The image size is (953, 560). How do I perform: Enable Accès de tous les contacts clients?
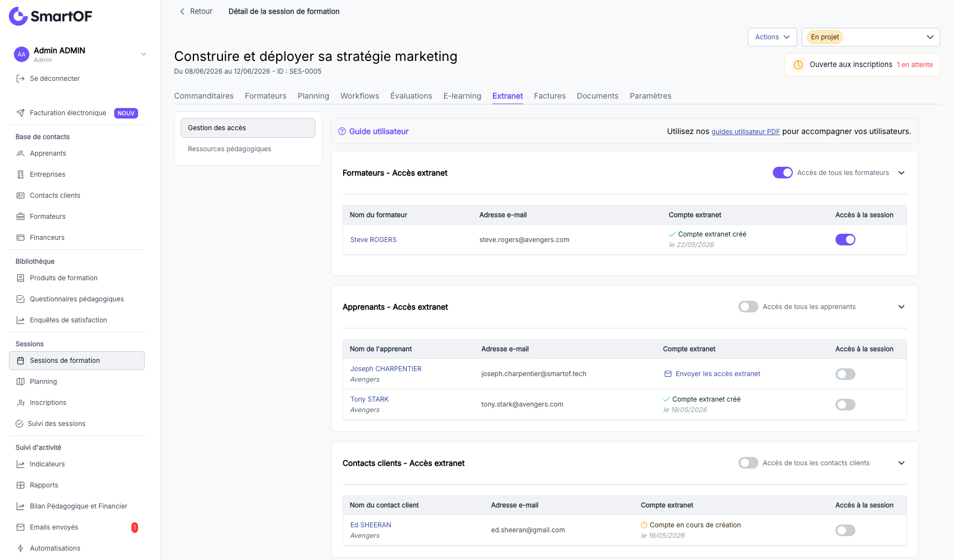748,463
